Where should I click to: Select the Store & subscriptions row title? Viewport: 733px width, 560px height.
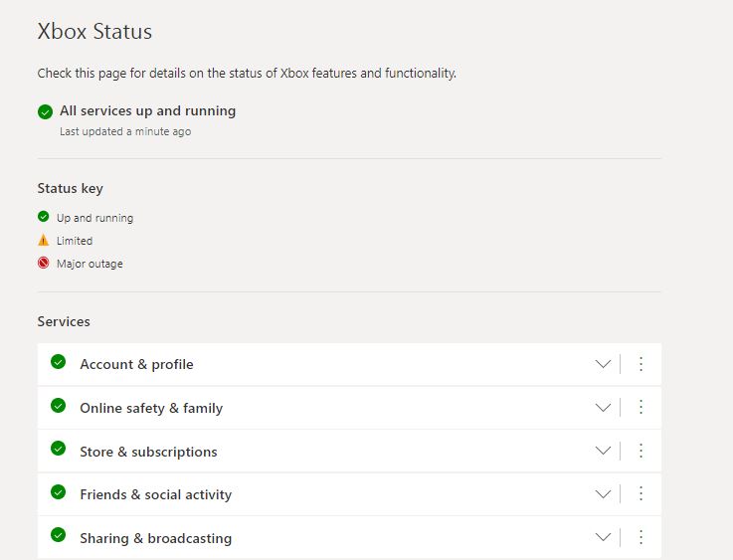click(x=148, y=452)
